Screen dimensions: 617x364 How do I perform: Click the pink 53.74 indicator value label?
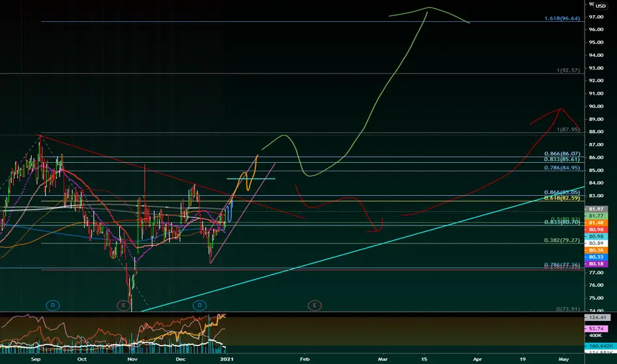(x=596, y=328)
